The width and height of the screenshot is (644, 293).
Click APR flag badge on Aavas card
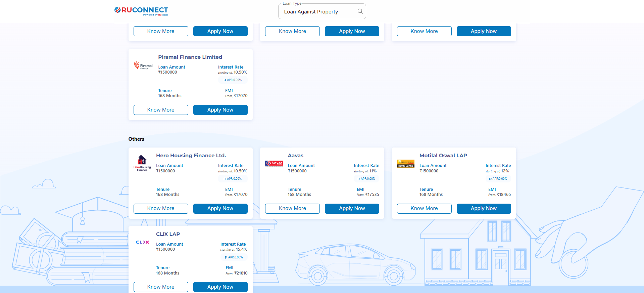coord(366,179)
